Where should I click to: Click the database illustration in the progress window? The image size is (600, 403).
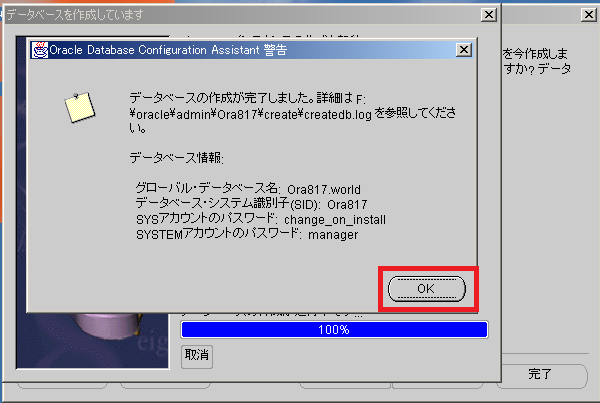point(93,340)
